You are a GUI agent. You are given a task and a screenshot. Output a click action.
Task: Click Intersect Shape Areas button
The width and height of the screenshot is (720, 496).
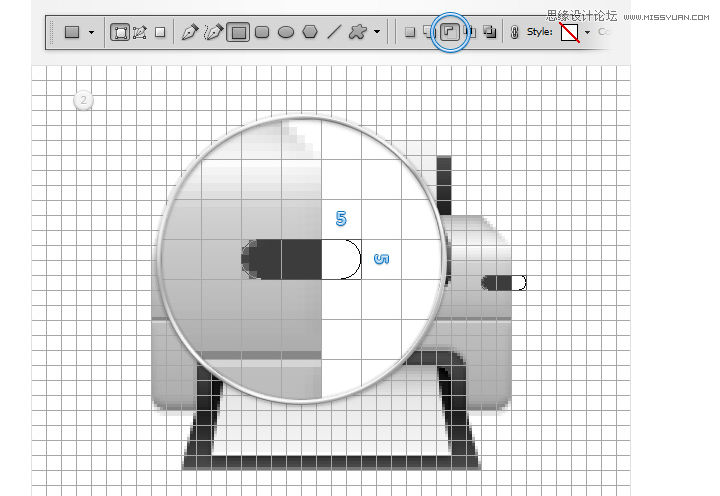pyautogui.click(x=470, y=32)
